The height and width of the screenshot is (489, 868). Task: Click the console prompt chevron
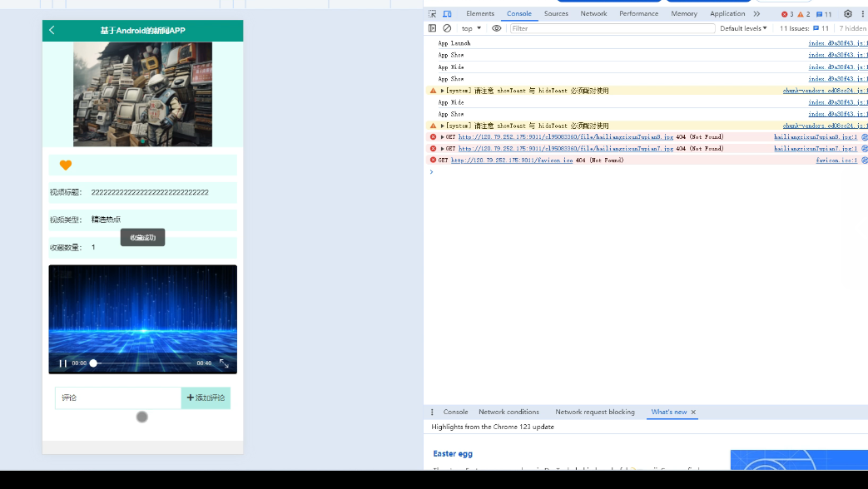click(x=432, y=172)
